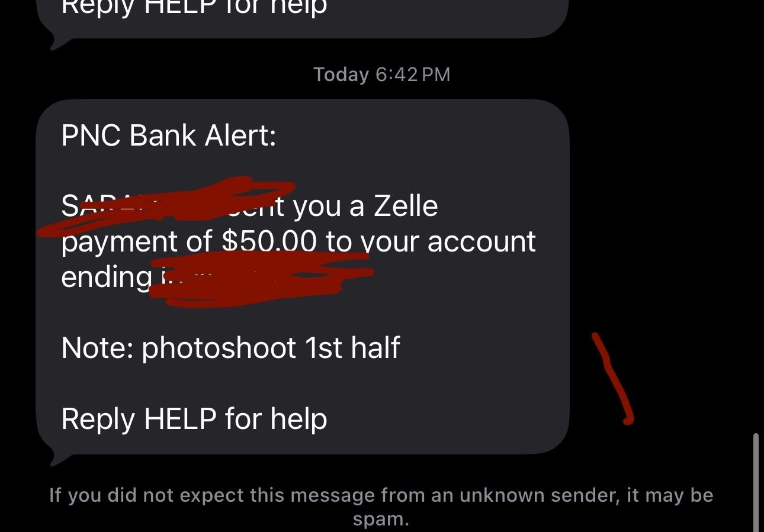Tap "Reply HELP for help" in the lower bubble
This screenshot has width=764, height=532.
point(194,419)
